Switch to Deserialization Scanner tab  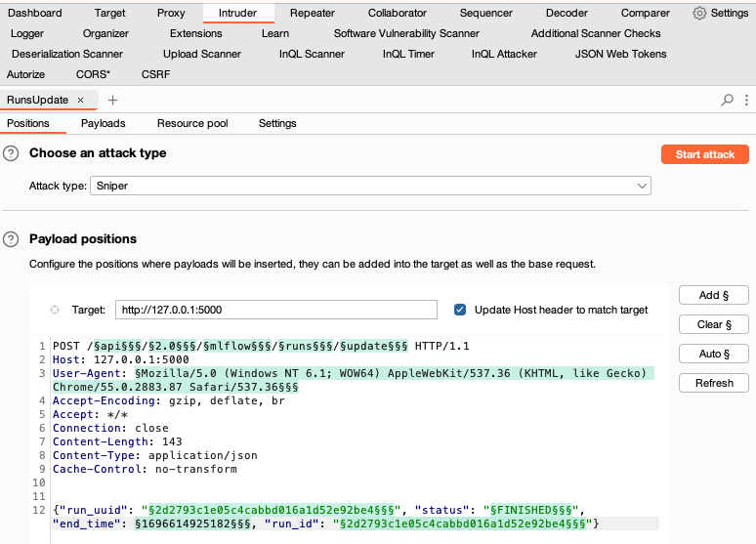tap(67, 54)
